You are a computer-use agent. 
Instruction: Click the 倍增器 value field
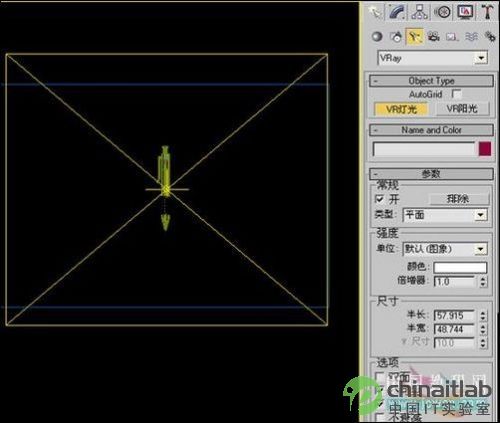[454, 282]
